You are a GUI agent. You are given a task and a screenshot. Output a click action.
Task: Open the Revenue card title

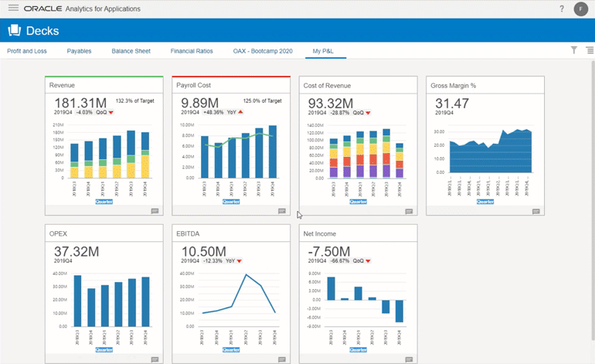[62, 86]
